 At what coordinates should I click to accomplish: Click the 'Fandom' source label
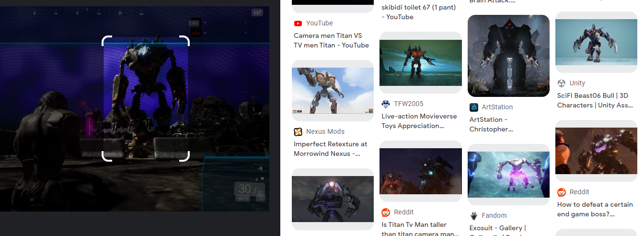[x=494, y=215]
